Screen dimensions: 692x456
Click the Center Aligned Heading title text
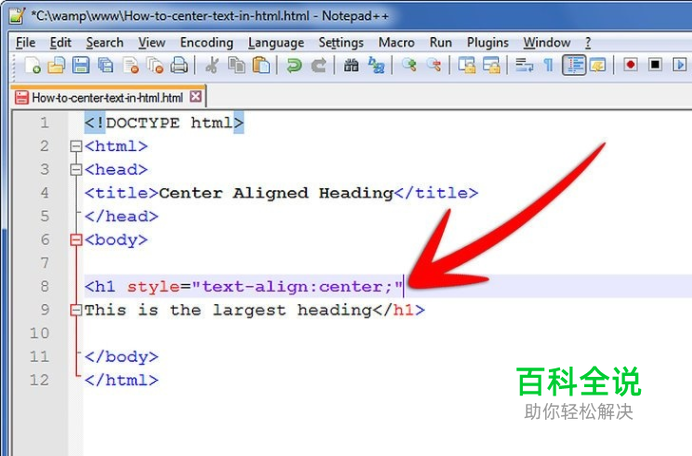276,193
